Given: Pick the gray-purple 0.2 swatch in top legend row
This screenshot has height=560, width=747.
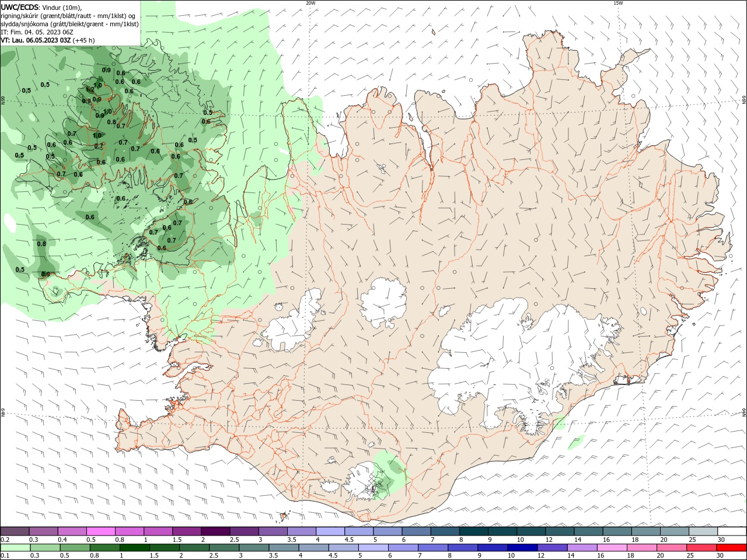Looking at the screenshot, I should tap(15, 531).
